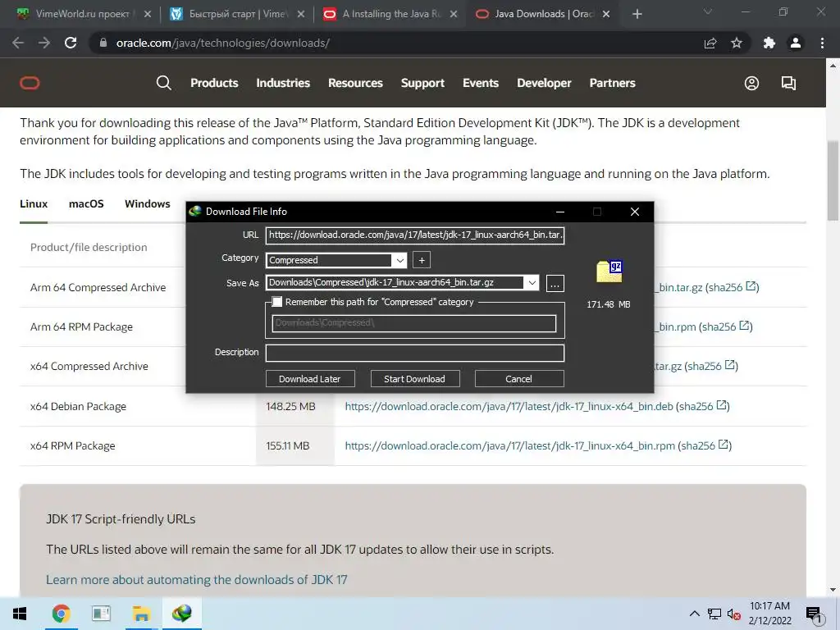Screen dimensions: 840x630
Task: Open the Developer menu
Action: click(544, 83)
